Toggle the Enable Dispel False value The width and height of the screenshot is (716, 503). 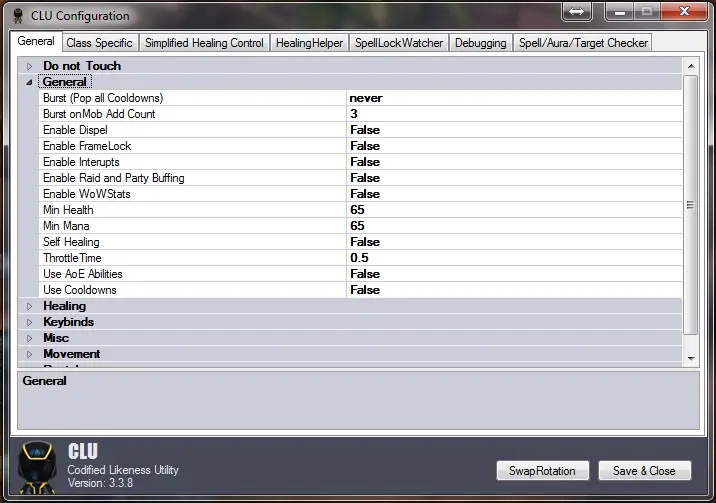(x=365, y=130)
